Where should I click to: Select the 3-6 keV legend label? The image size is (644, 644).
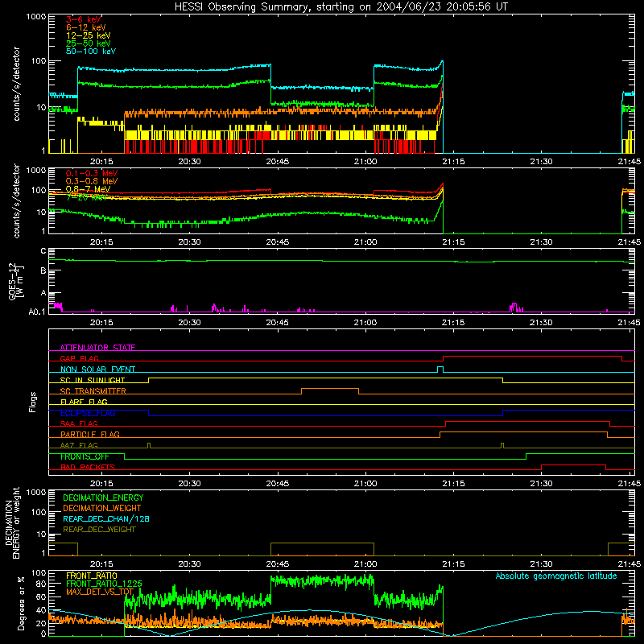(84, 19)
